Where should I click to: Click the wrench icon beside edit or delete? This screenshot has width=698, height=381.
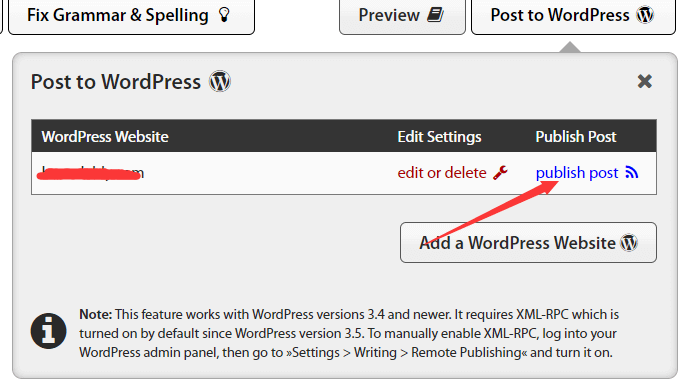point(500,173)
